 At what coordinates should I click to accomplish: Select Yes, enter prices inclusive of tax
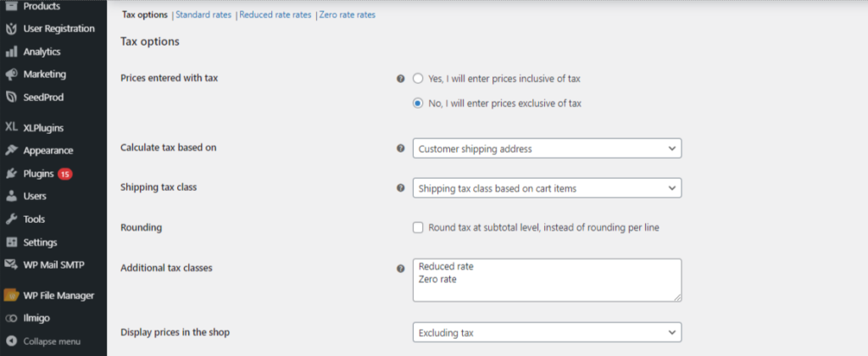(418, 79)
